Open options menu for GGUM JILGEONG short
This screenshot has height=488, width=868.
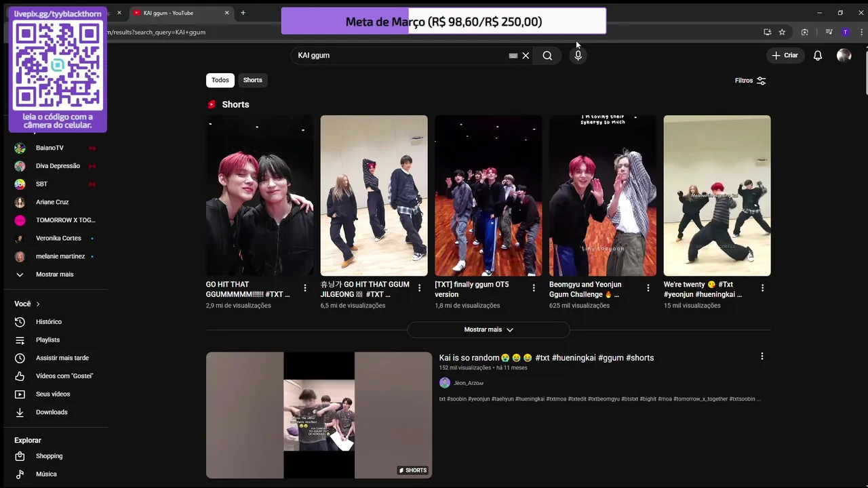(419, 288)
